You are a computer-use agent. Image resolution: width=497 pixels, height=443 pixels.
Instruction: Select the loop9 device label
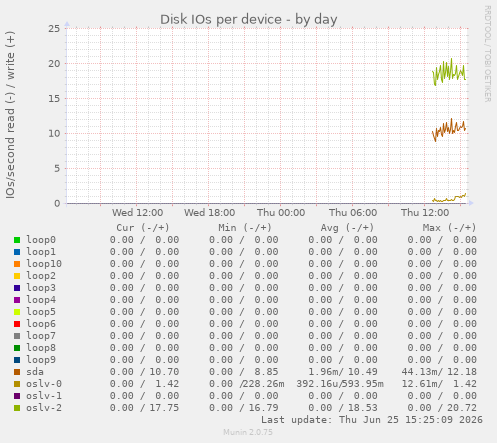pos(41,360)
